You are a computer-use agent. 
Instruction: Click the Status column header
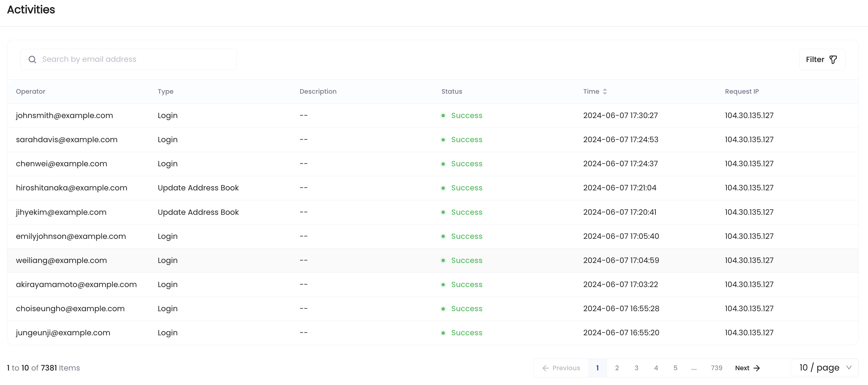[x=451, y=92]
